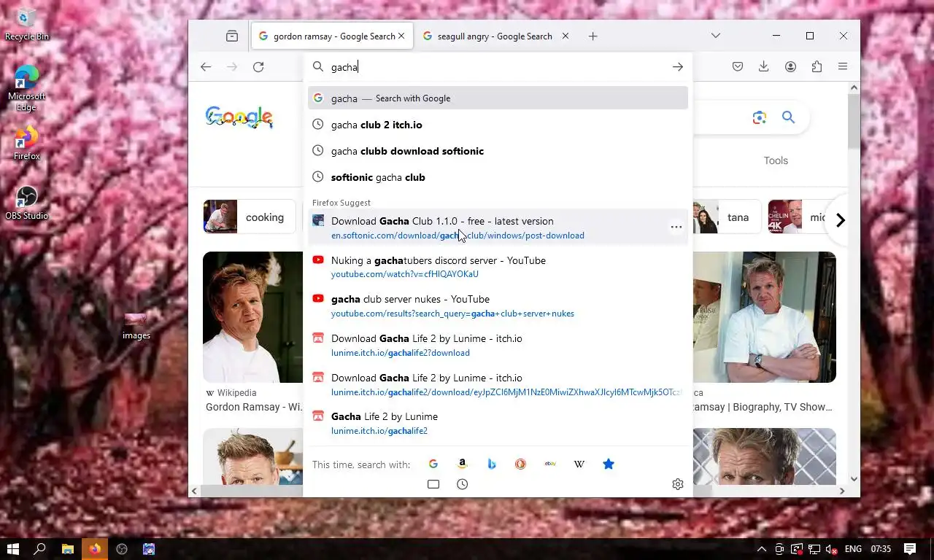Screen dimensions: 934x560
Task: Open the Wikipedia Gordon Ramsay image thumbnail
Action: pyautogui.click(x=253, y=317)
